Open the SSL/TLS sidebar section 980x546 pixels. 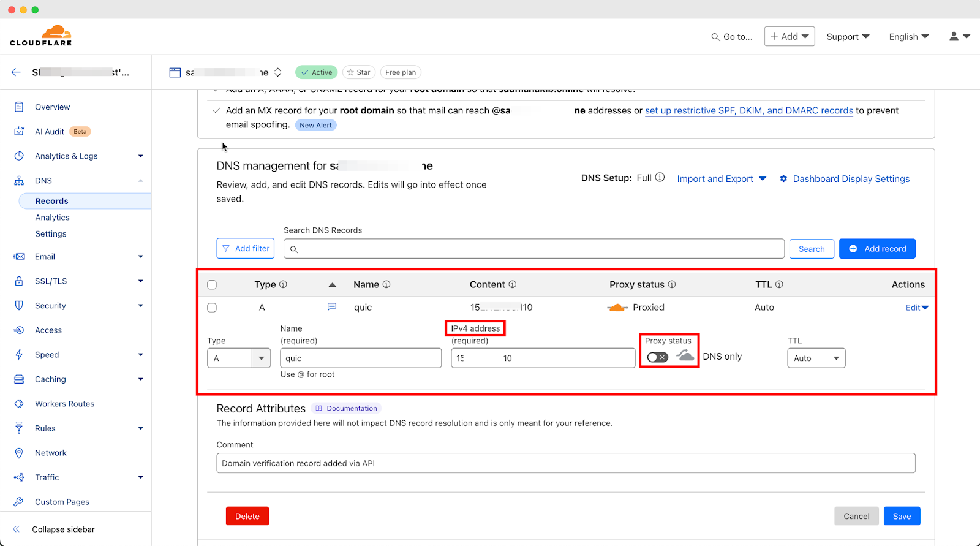(x=51, y=281)
